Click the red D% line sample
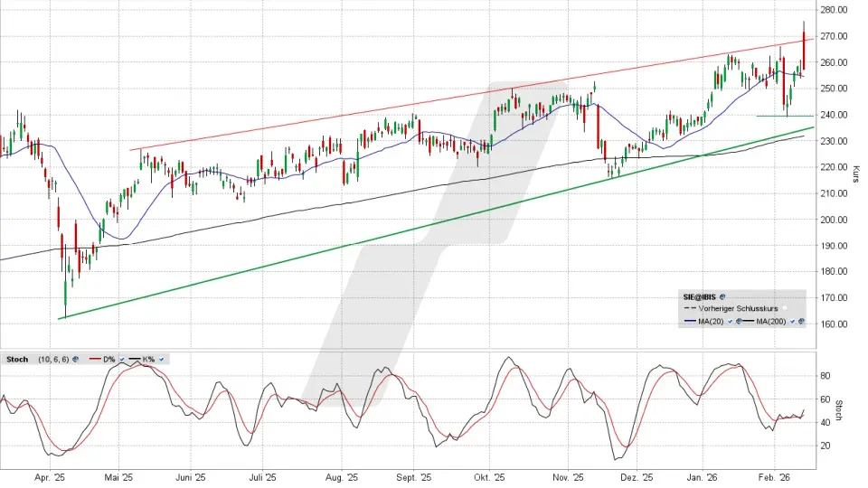The image size is (868, 488). [95, 359]
